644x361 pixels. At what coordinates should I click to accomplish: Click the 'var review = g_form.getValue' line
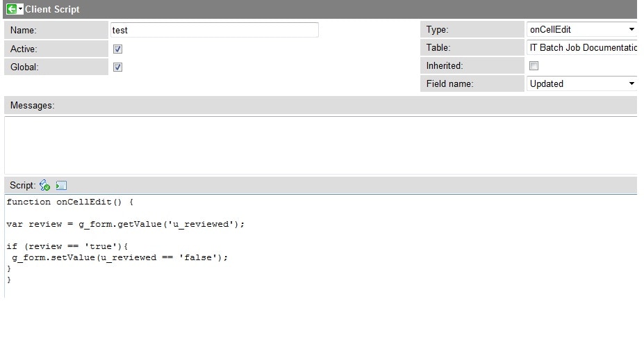(x=125, y=224)
